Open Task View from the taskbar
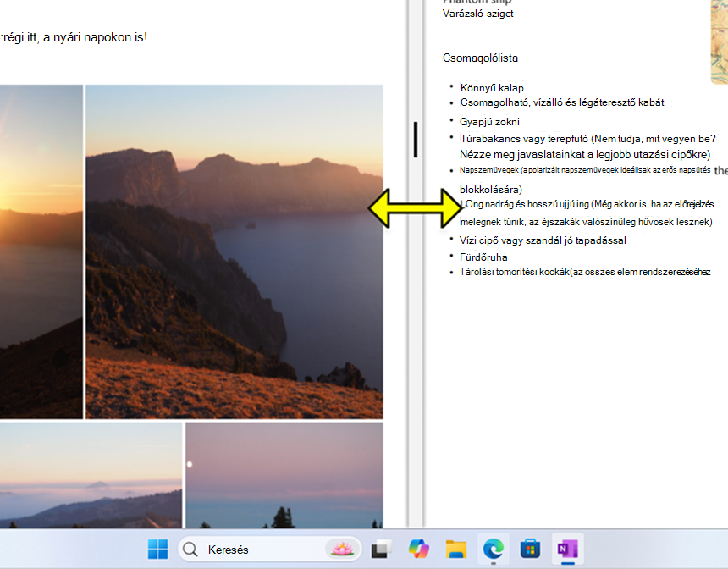 381,550
